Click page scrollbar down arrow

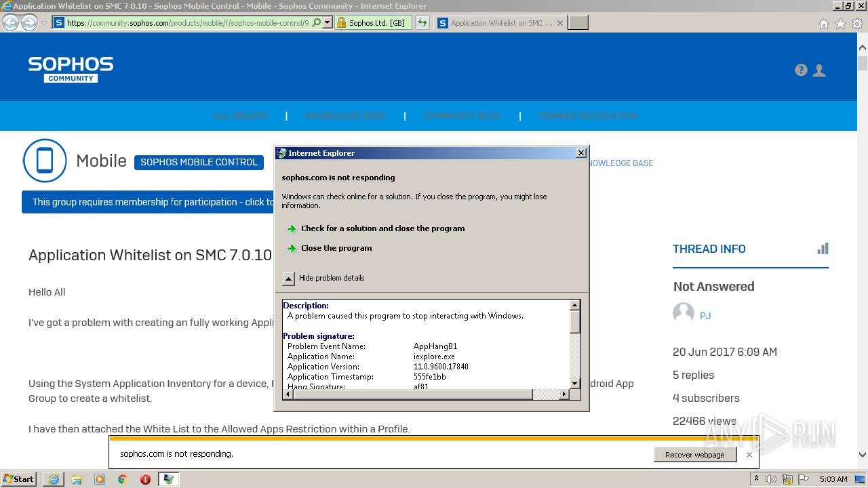[862, 455]
